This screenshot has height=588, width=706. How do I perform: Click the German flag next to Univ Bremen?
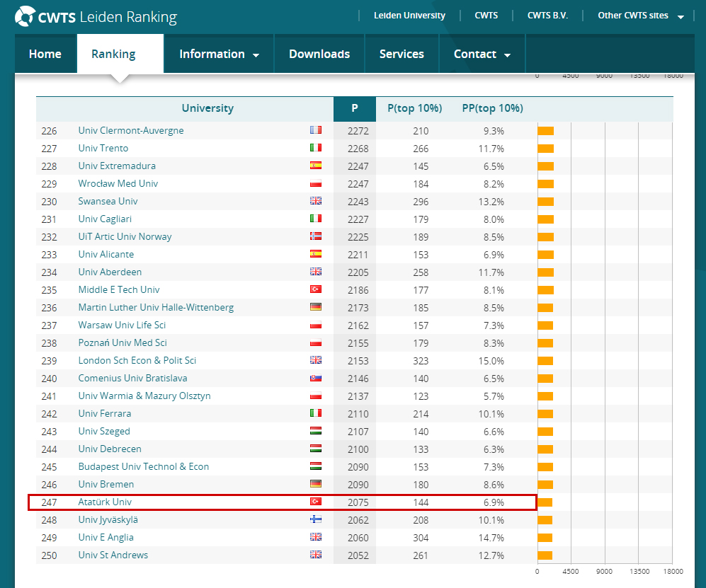click(x=316, y=484)
